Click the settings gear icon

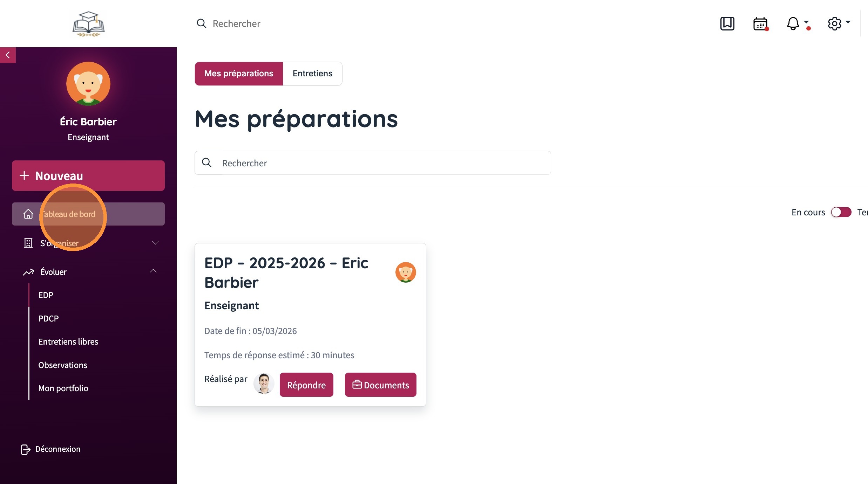834,23
